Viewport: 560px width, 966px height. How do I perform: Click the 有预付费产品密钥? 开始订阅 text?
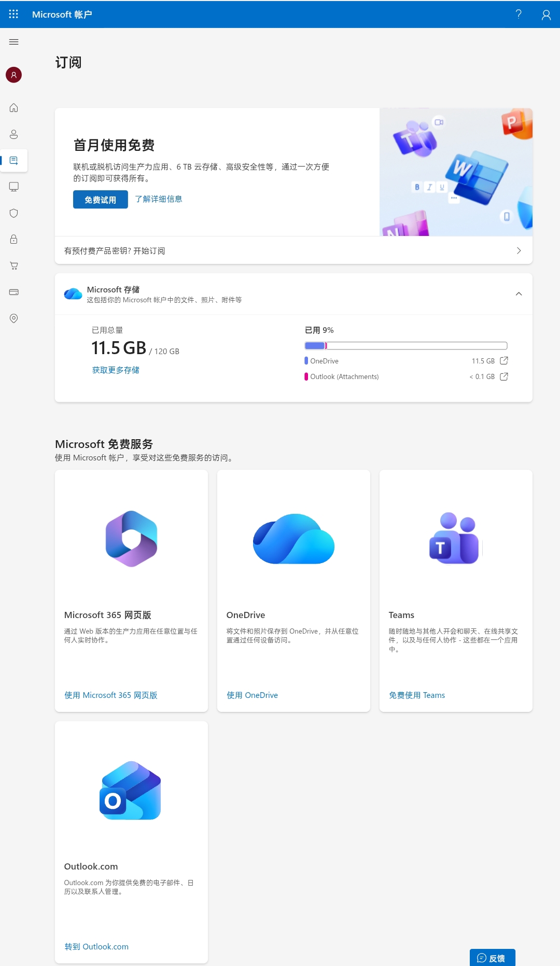coord(115,251)
